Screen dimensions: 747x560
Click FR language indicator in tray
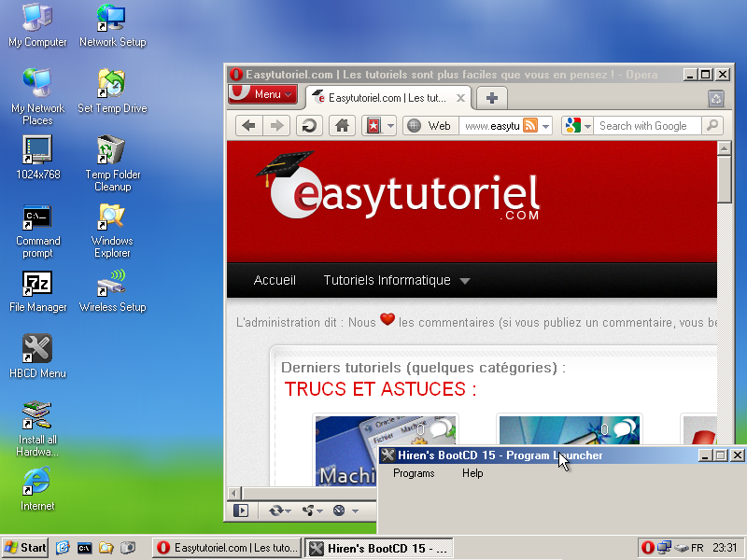[x=697, y=548]
